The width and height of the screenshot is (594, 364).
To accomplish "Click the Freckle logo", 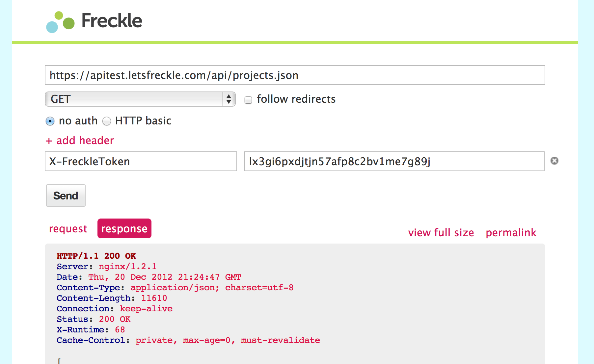I will [x=94, y=22].
